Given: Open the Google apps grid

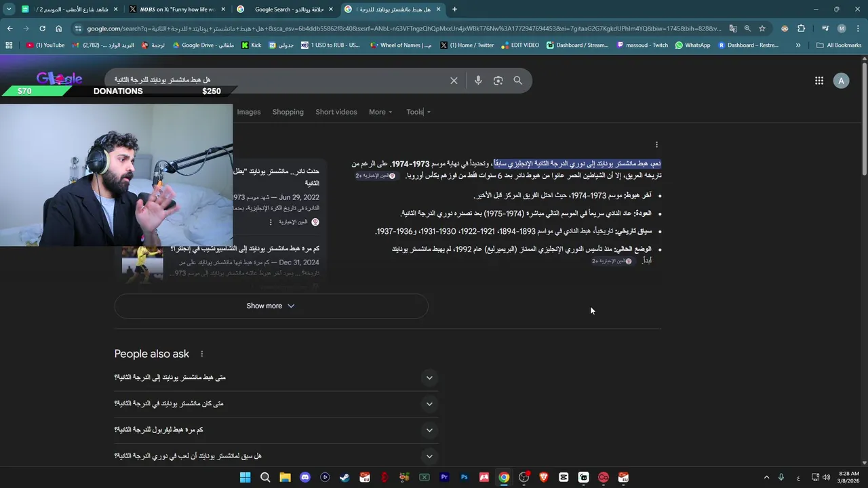Looking at the screenshot, I should tap(819, 81).
